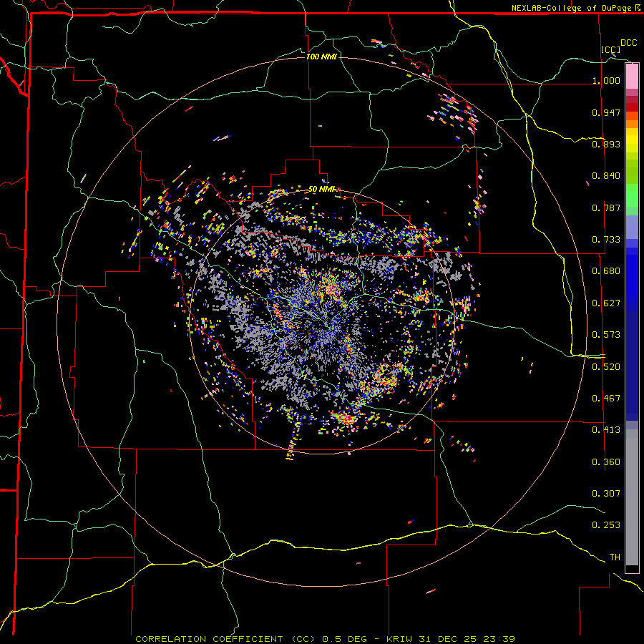Pick the dark navy band in color scale

click(632, 366)
